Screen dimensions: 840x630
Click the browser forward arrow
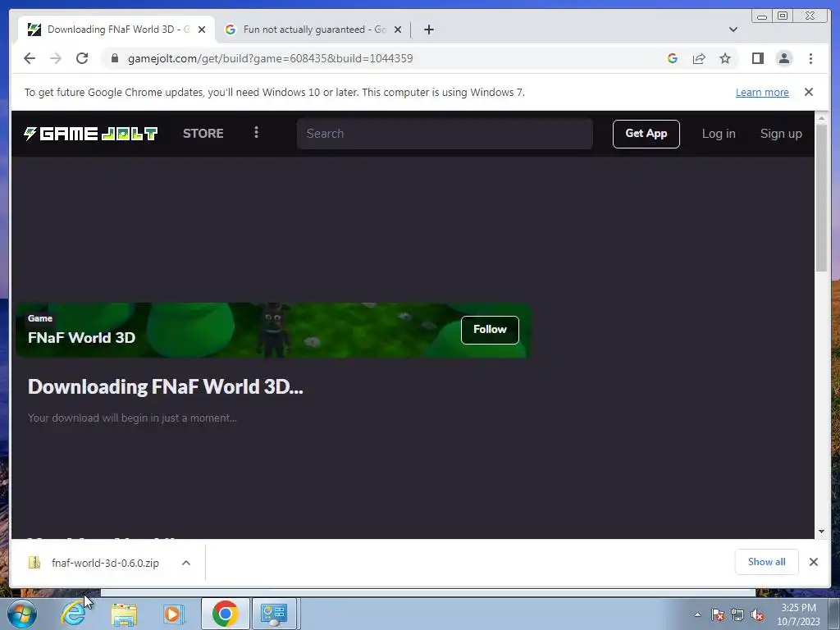coord(56,58)
